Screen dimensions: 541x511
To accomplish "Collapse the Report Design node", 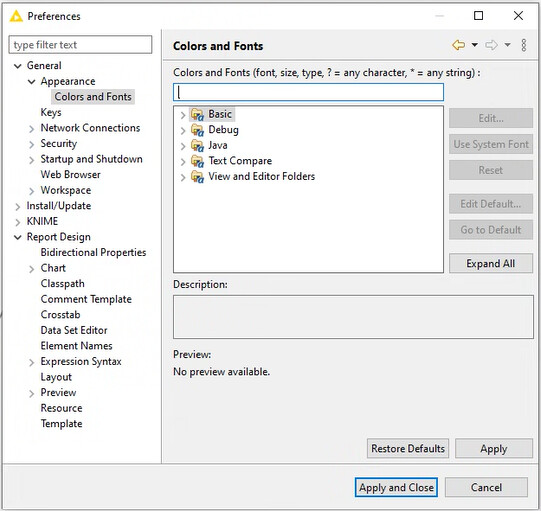I will (x=18, y=237).
